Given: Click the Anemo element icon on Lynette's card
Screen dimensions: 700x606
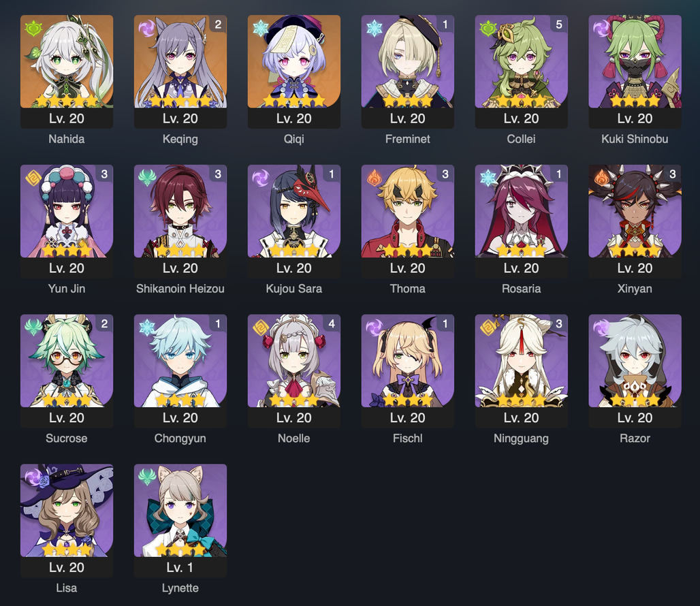Looking at the screenshot, I should pos(147,477).
